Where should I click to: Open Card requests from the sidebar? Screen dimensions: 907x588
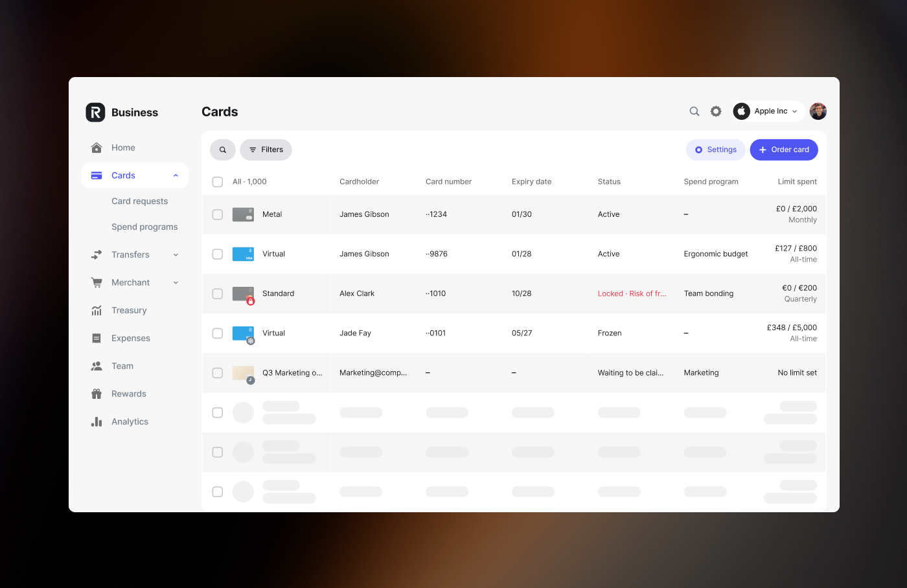(139, 201)
